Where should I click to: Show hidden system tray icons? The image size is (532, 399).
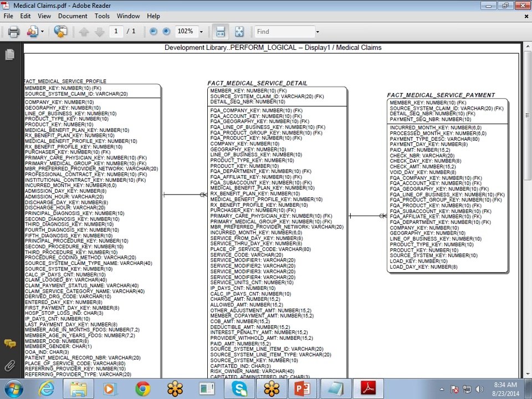(442, 389)
